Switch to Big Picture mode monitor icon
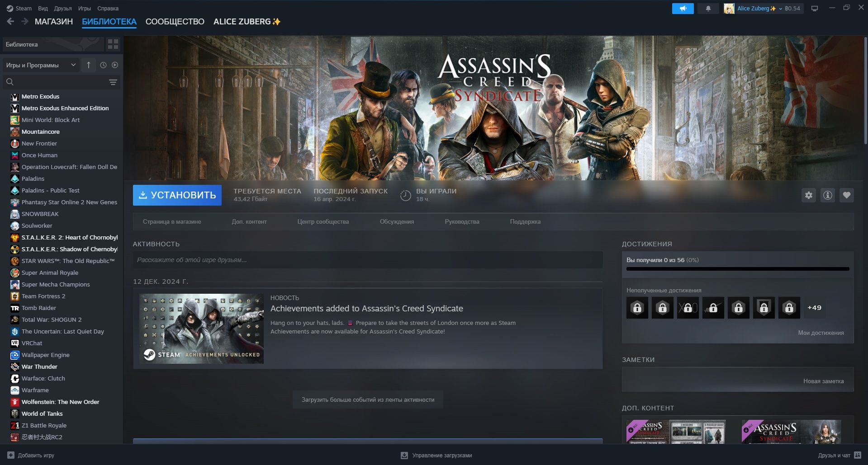 click(815, 8)
